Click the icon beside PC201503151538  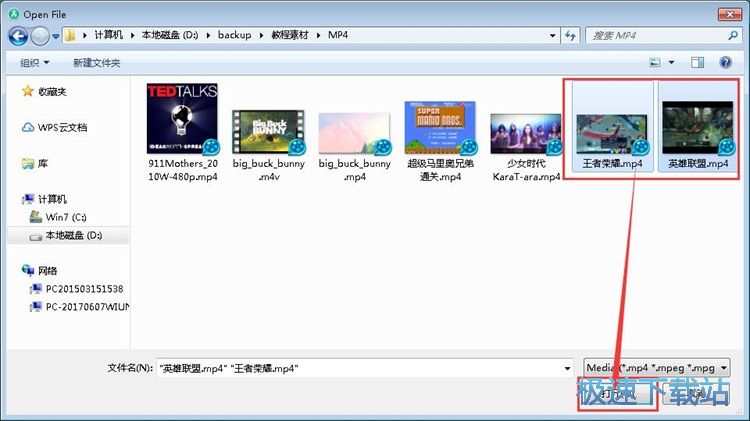coord(36,289)
